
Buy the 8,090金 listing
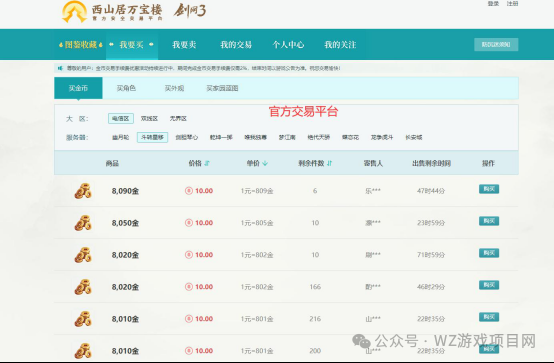[x=489, y=189]
